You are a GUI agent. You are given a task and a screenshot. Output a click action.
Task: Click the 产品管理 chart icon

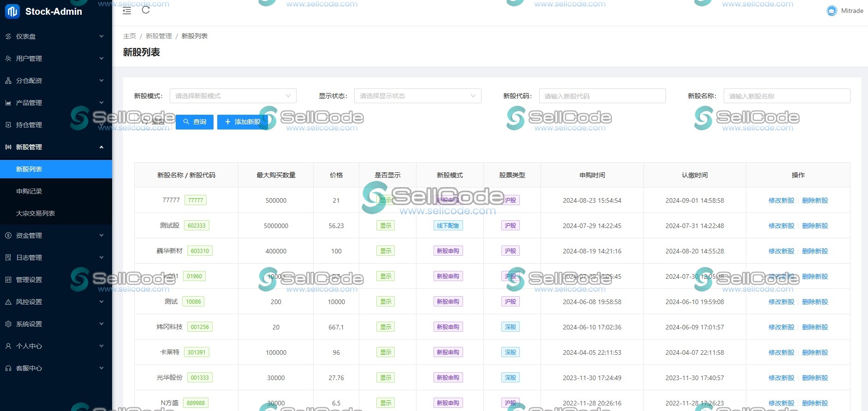(x=8, y=103)
